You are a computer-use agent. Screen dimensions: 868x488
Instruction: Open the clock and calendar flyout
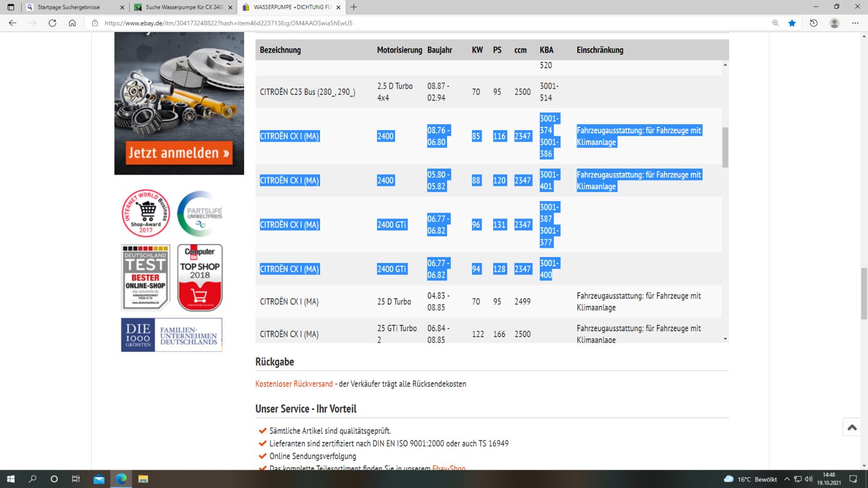pos(829,479)
